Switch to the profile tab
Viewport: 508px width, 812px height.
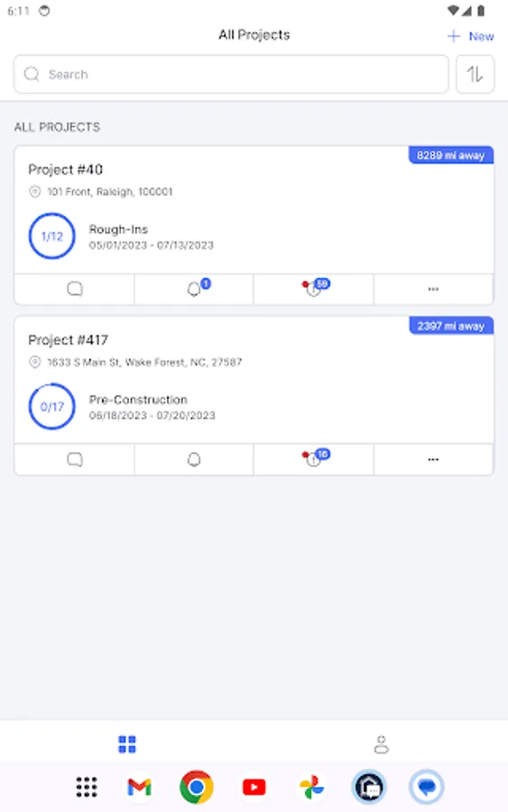click(x=381, y=744)
